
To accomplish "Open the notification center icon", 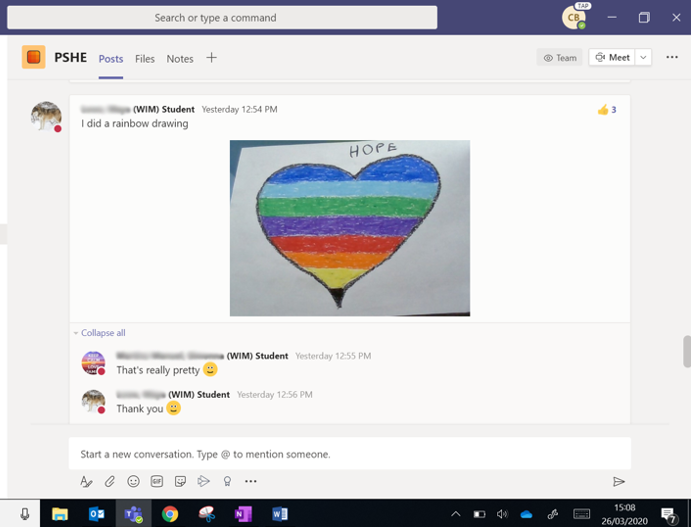I will (x=669, y=515).
